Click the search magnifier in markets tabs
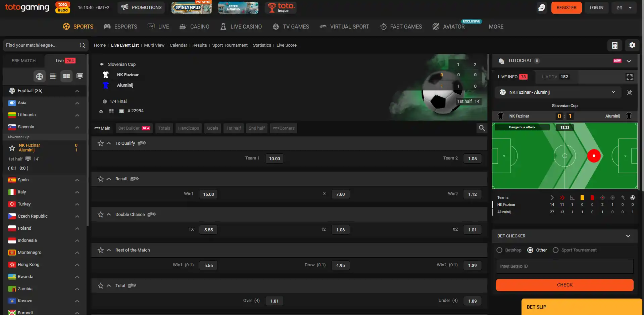 (x=482, y=128)
